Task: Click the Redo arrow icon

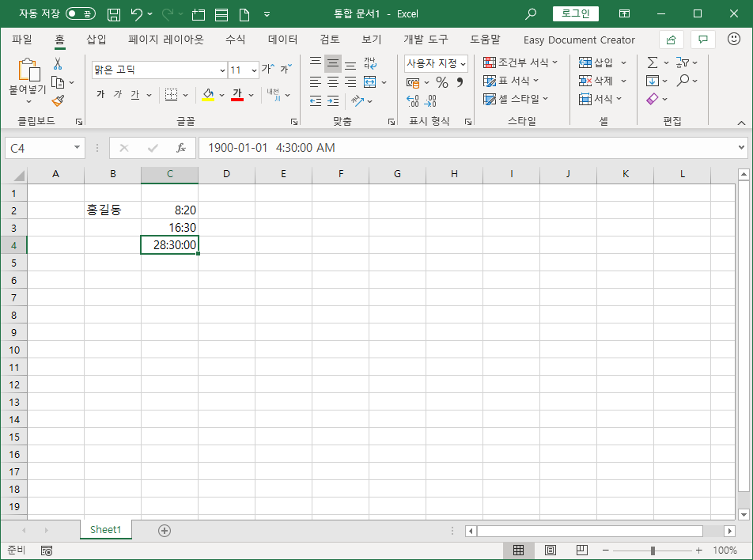Action: [167, 14]
